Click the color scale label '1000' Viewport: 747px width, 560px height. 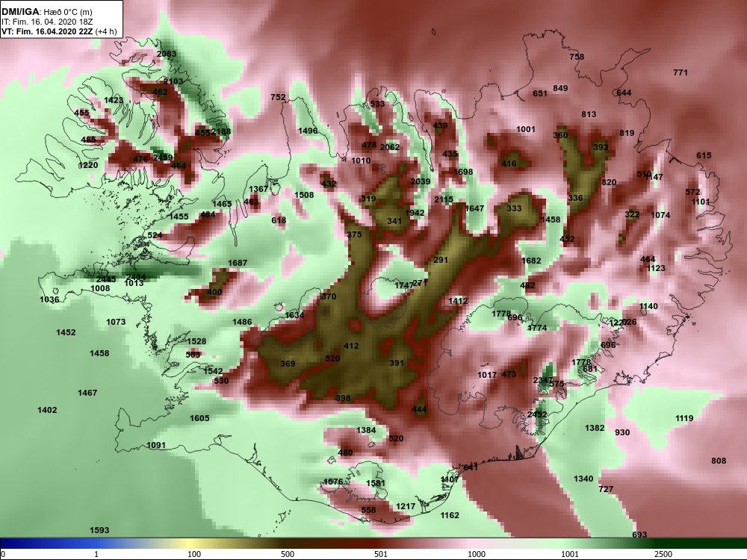[477, 554]
